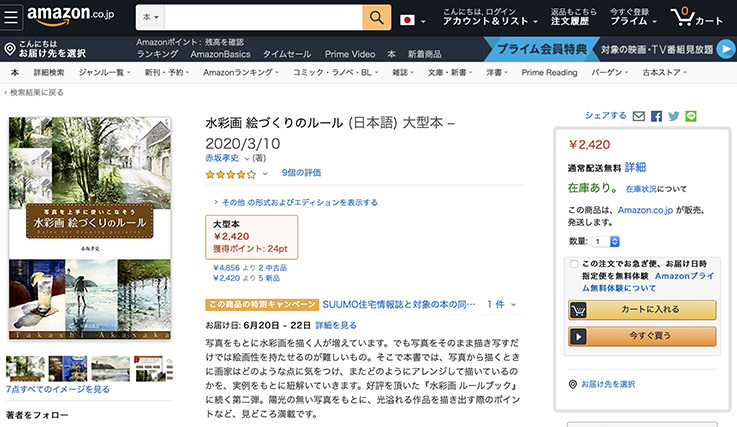
Task: Click the Amazon.co.jp logo
Action: coord(71,16)
